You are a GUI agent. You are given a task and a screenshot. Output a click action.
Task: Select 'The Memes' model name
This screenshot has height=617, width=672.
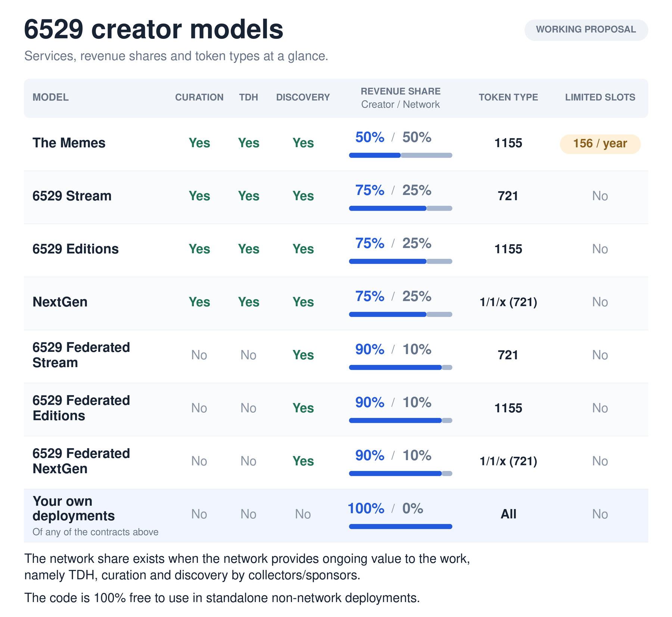69,143
